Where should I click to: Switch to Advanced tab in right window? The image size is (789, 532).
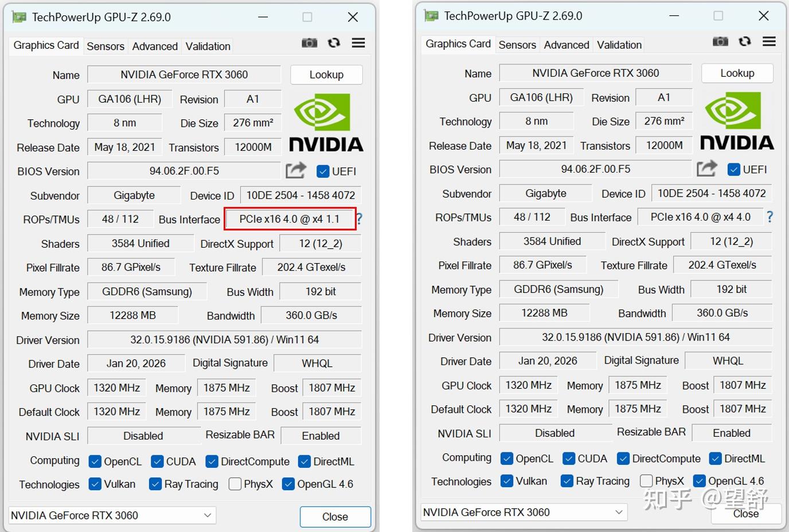click(567, 45)
